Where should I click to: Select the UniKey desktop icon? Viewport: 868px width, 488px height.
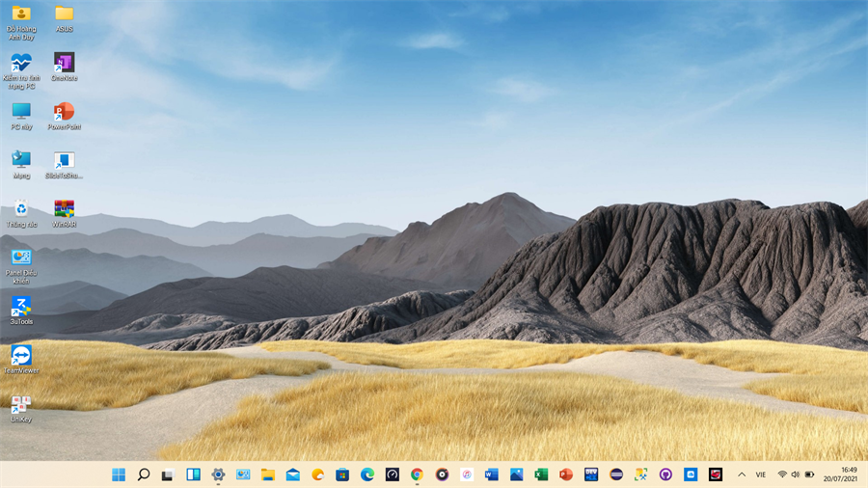[20, 405]
